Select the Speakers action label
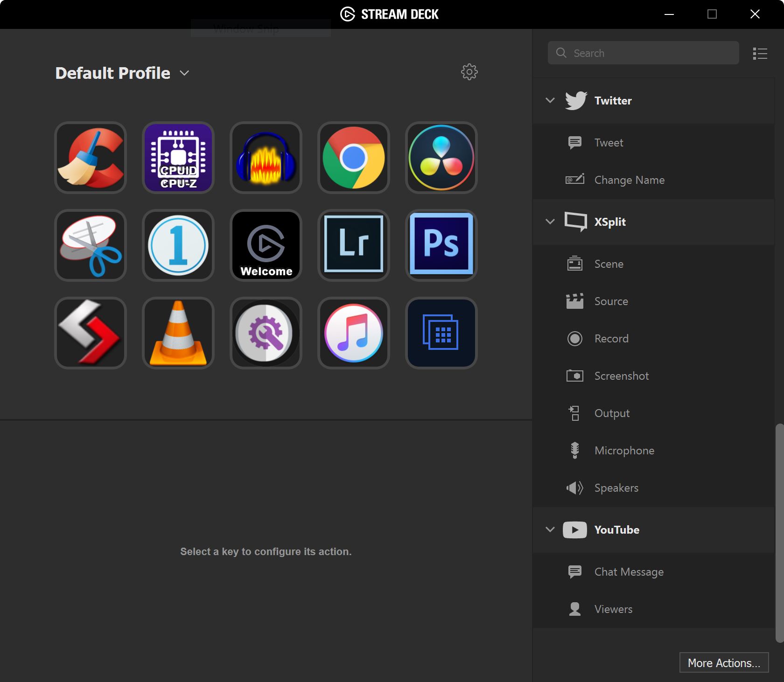This screenshot has height=682, width=784. (x=616, y=488)
